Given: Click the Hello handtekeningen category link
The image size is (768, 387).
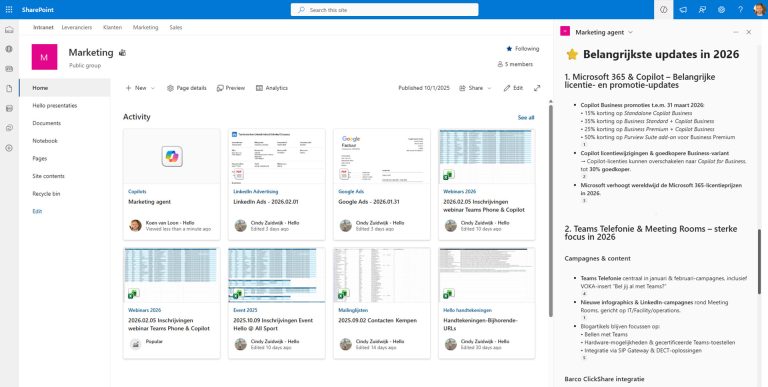Looking at the screenshot, I should (468, 310).
